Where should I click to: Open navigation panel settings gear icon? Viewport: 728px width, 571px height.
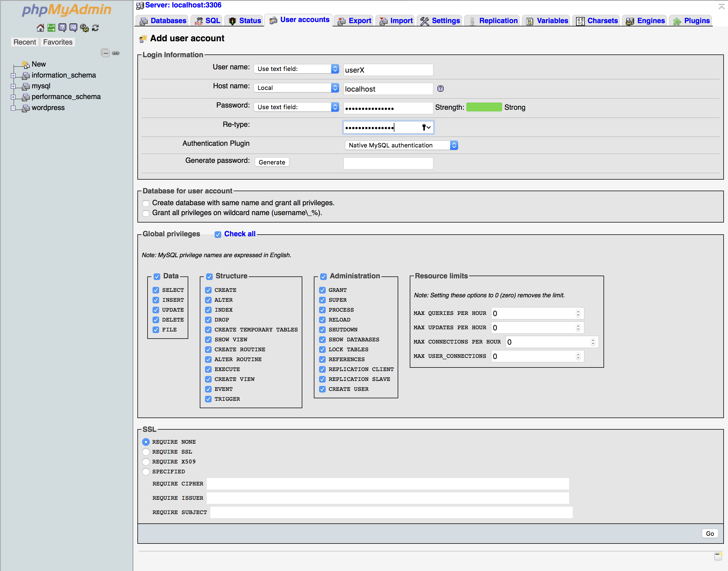(x=84, y=28)
